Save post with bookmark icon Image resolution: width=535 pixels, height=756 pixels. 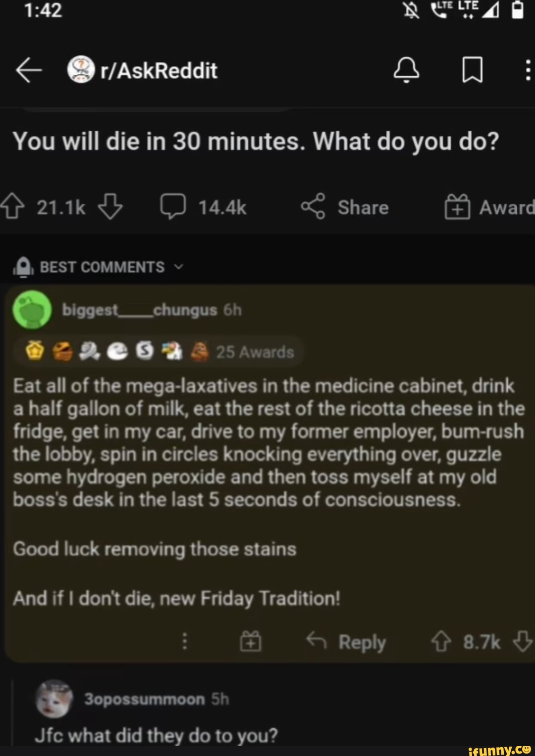472,70
